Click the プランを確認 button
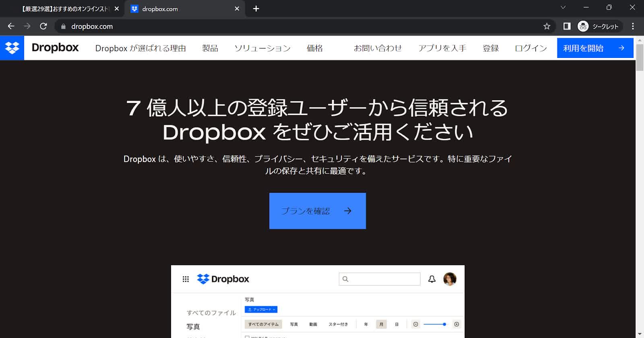 point(318,211)
